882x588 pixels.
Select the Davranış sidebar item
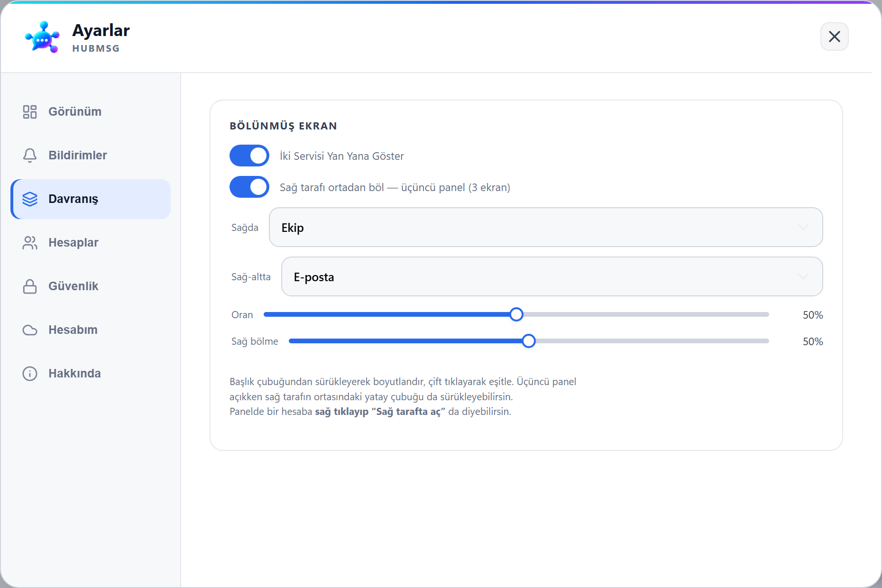coord(91,199)
